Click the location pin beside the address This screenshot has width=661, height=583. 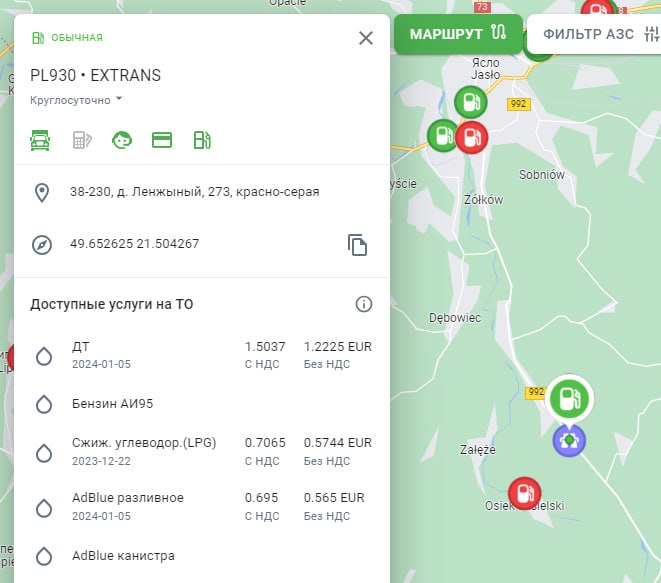[42, 192]
